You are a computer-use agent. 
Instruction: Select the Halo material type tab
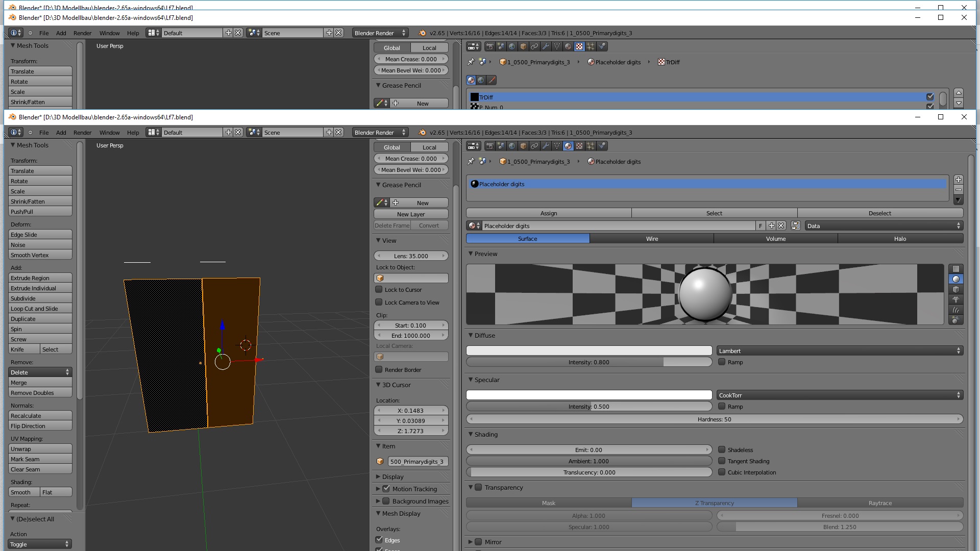point(900,238)
